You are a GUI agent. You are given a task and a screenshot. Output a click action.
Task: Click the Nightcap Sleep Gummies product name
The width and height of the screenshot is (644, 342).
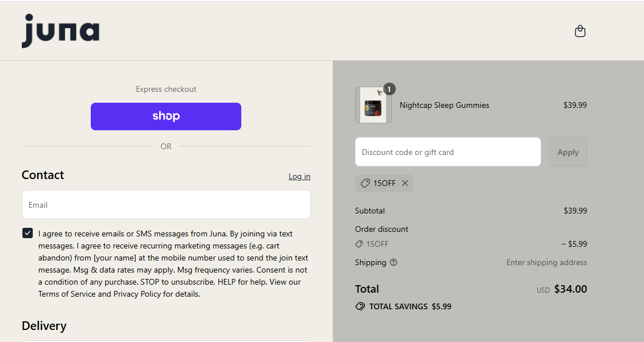click(444, 105)
